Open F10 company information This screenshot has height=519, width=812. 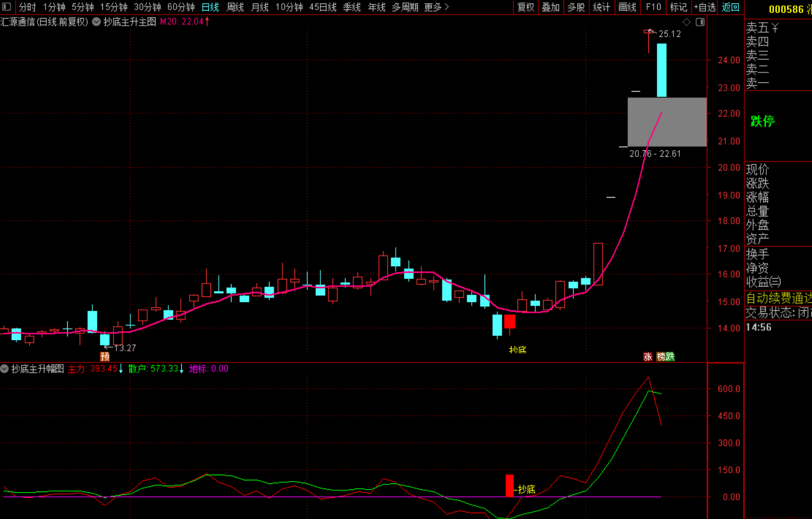[653, 7]
